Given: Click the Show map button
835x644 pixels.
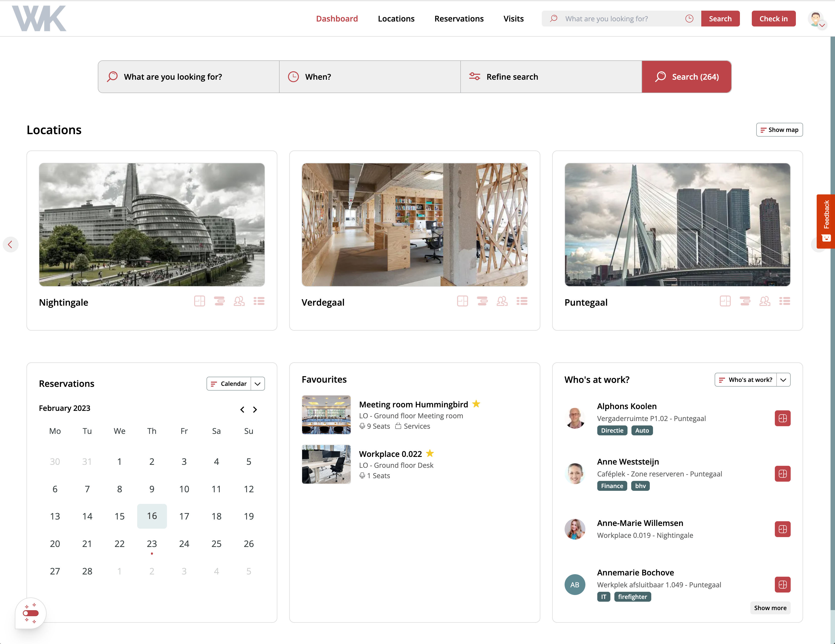Looking at the screenshot, I should (x=779, y=130).
